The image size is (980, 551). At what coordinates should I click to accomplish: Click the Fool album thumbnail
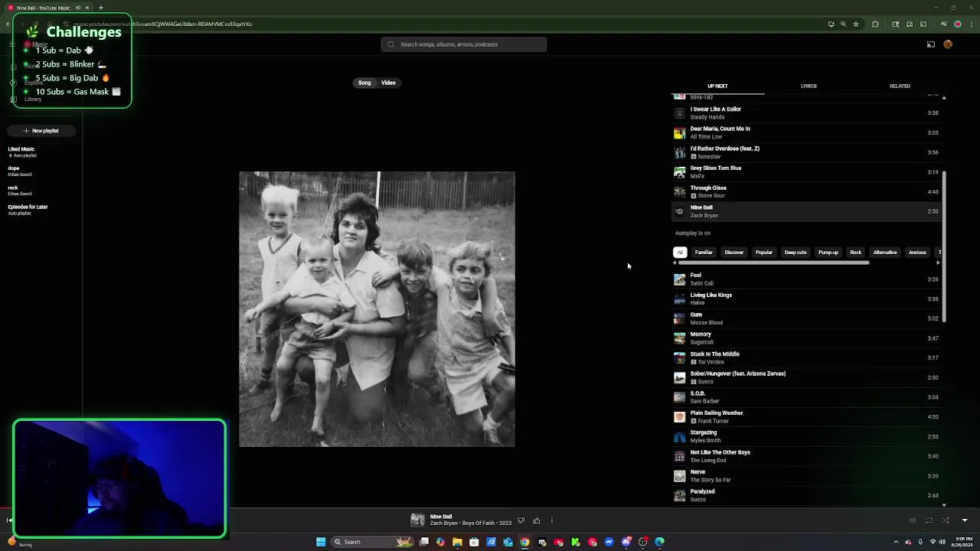click(x=679, y=279)
